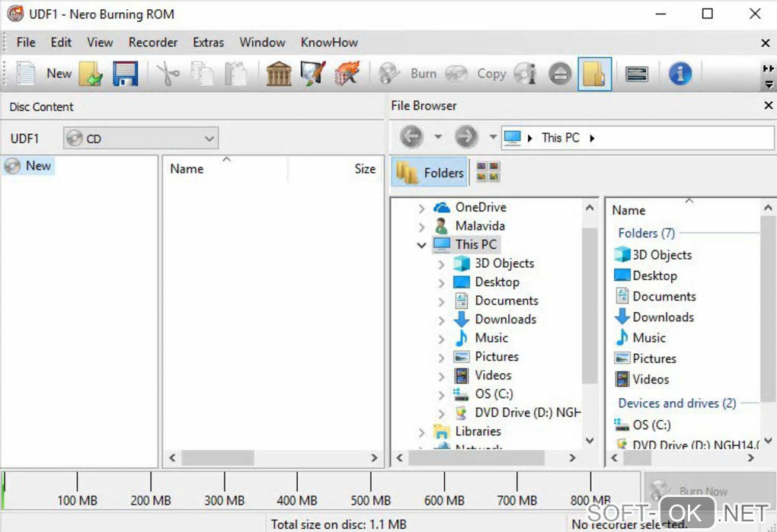Click the Copy pages icon in toolbar
This screenshot has width=777, height=532.
click(x=202, y=74)
